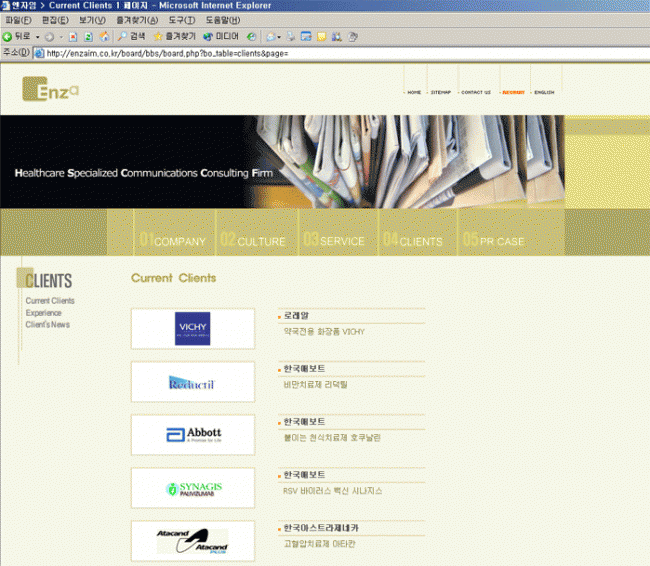The width and height of the screenshot is (650, 566).
Task: Switch to the 05 PR CASE tab
Action: (x=493, y=241)
